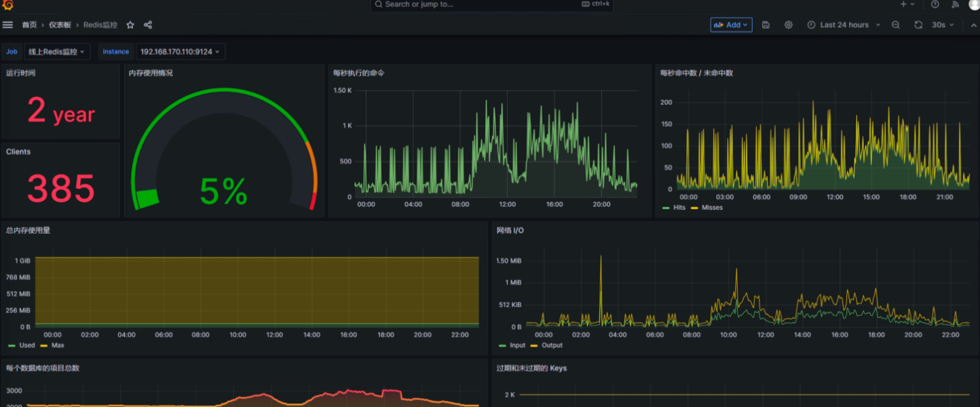Open the instance dropdown 192.168.170.110:9124
The image size is (980, 407).
point(180,52)
